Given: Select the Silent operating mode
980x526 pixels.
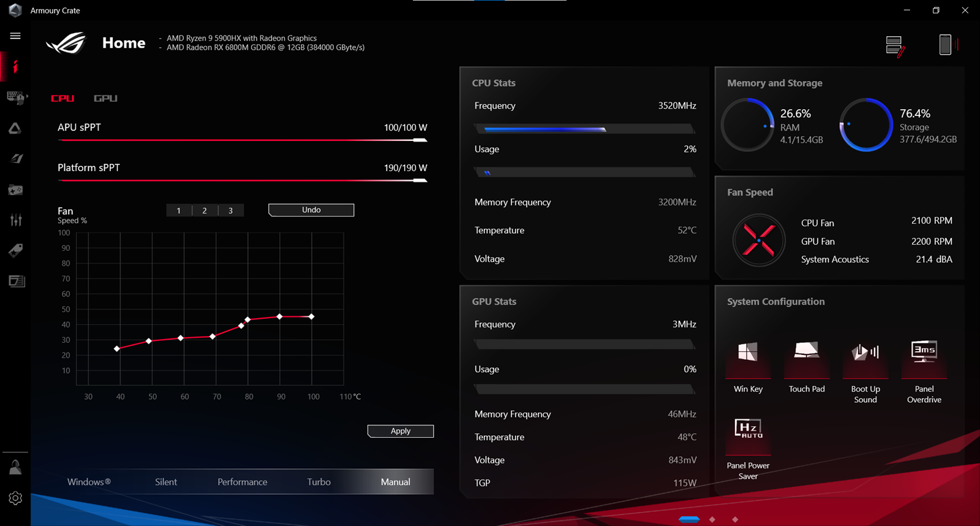Looking at the screenshot, I should 166,482.
